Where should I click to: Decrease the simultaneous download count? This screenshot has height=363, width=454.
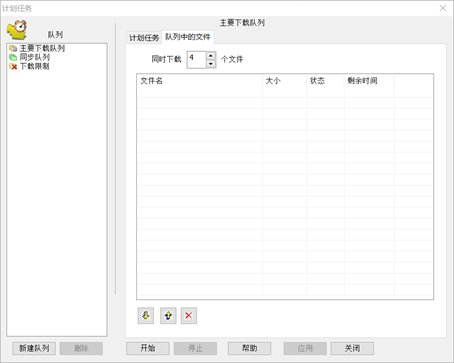(x=211, y=64)
